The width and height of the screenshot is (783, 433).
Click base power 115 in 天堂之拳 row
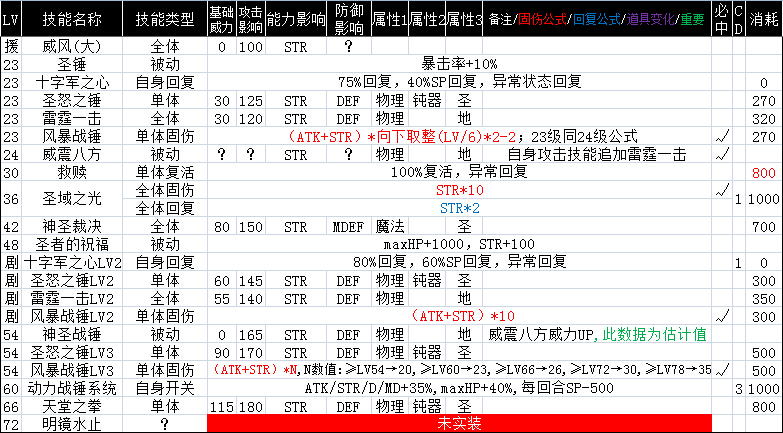pyautogui.click(x=222, y=406)
